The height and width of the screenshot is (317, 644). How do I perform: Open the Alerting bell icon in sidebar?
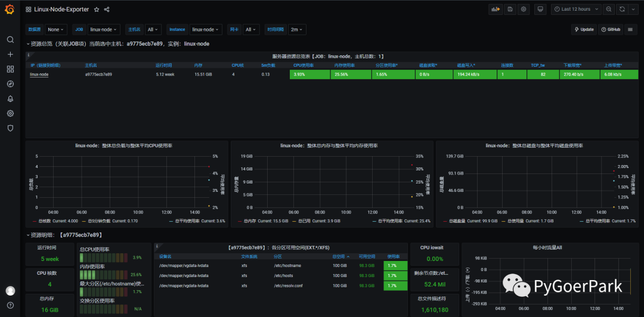click(x=10, y=98)
